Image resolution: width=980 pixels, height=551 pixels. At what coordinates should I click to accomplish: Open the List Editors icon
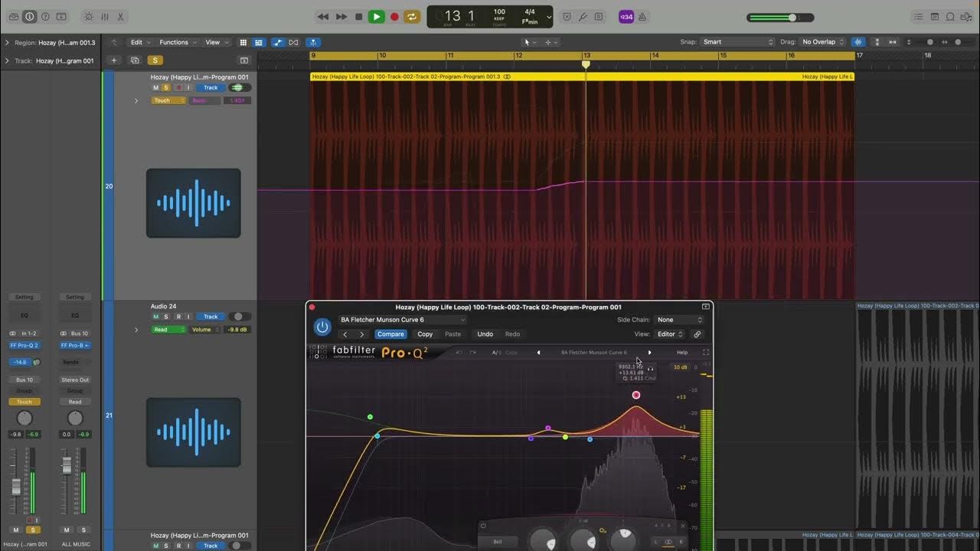[918, 17]
